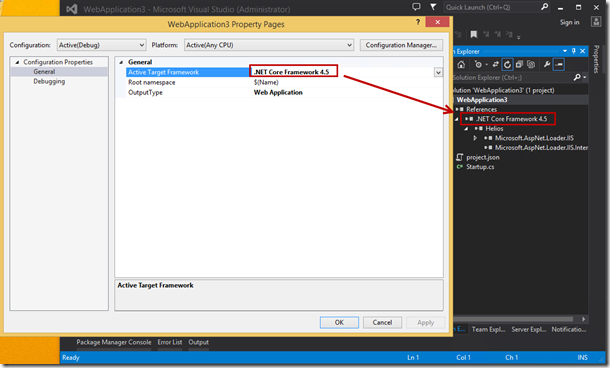
Task: Select Debugging in Configuration Properties tree
Action: click(49, 81)
